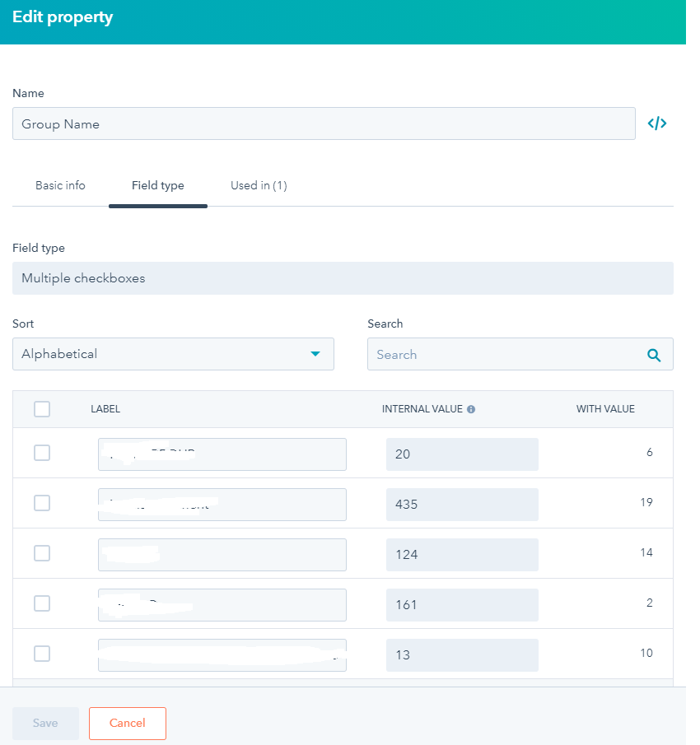Click the Save button

(x=45, y=723)
